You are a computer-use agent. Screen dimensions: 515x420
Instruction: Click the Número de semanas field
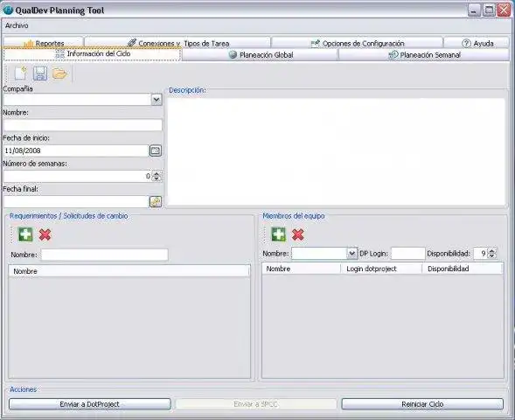(x=78, y=176)
